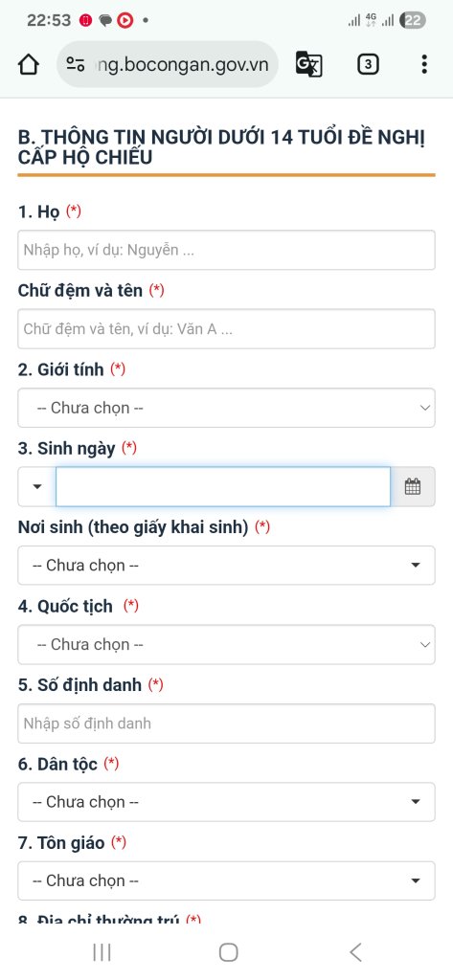
Task: Open the Tôn giáo dropdown
Action: click(226, 880)
